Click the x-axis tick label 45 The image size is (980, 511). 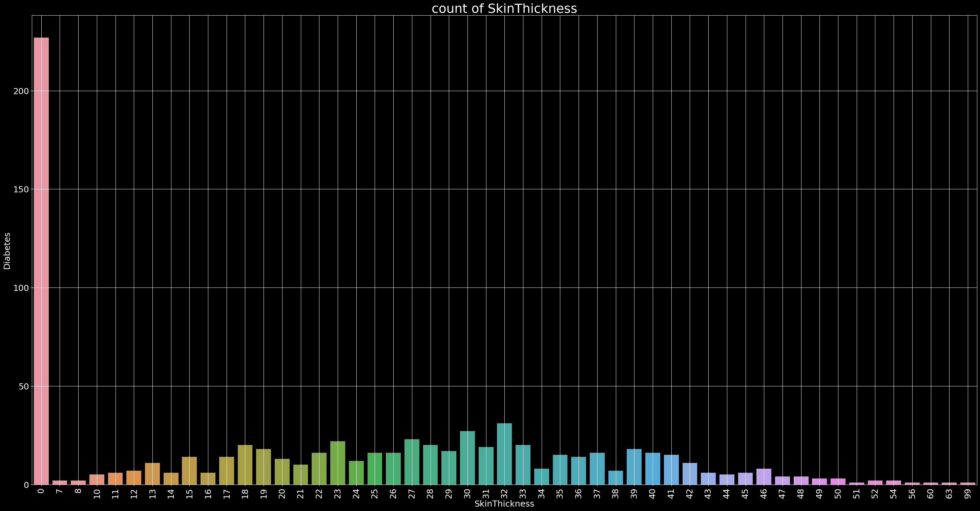[x=745, y=493]
